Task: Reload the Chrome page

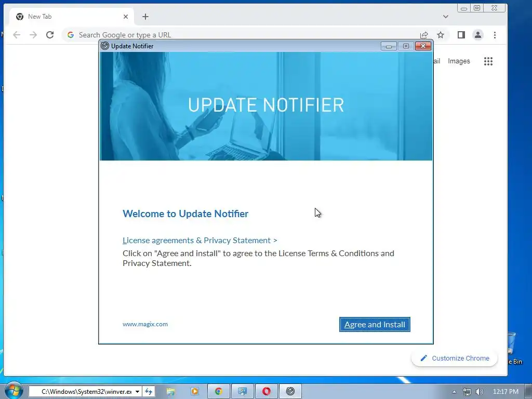Action: [50, 35]
